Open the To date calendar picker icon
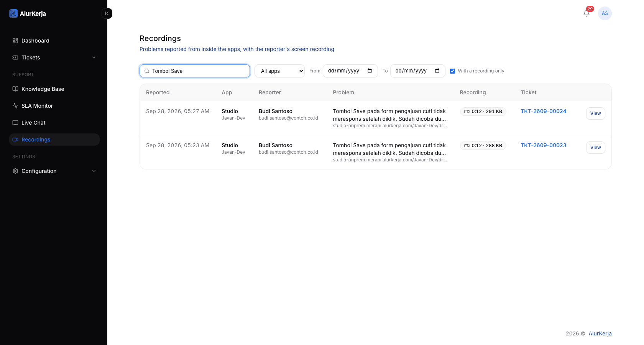 tap(437, 71)
